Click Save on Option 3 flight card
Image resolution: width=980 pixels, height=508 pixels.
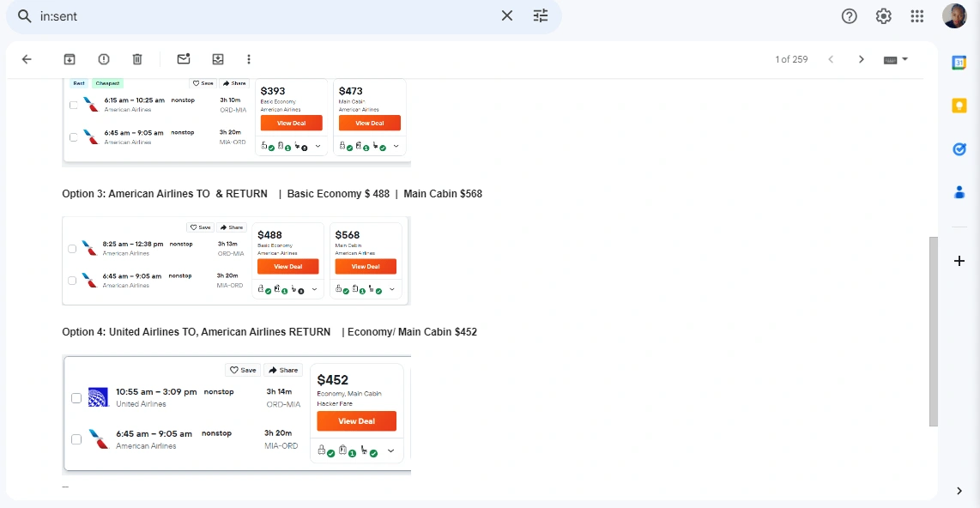201,227
